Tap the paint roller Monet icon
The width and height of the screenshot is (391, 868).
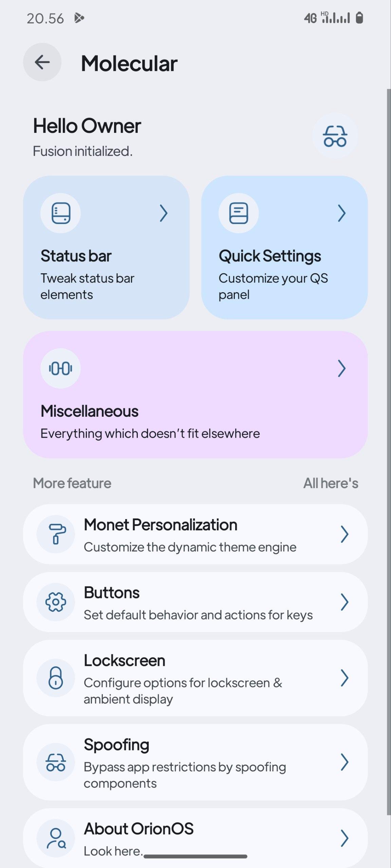[x=56, y=534]
